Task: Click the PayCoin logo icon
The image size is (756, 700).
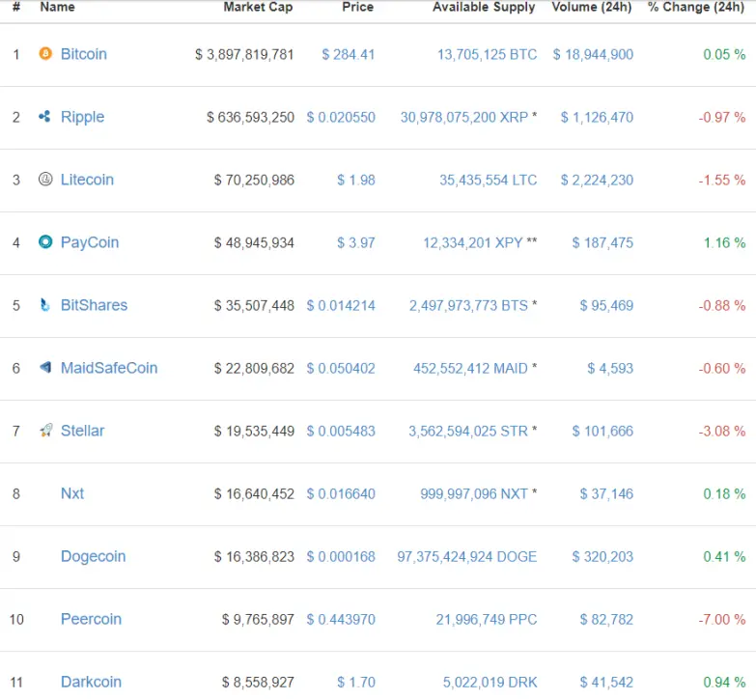Action: coord(45,241)
